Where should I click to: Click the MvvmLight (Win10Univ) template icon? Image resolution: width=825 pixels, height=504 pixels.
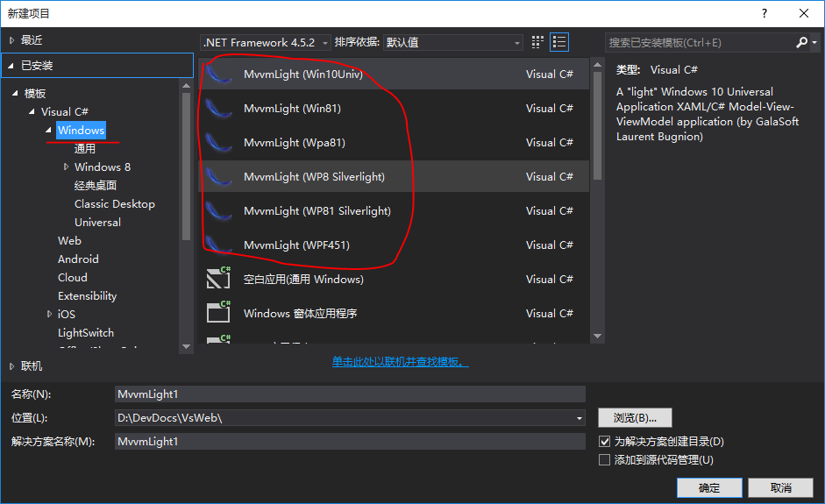tap(218, 75)
